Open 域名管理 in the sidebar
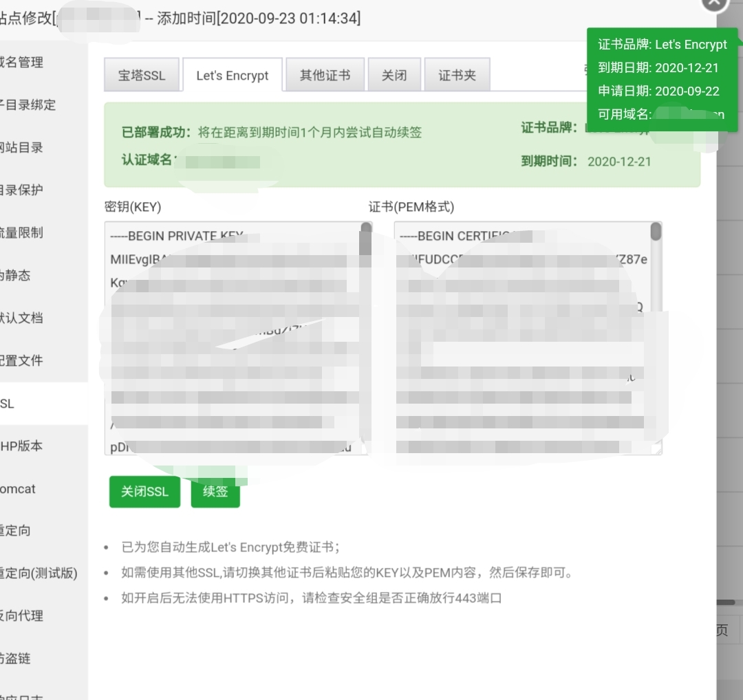 tap(43, 62)
